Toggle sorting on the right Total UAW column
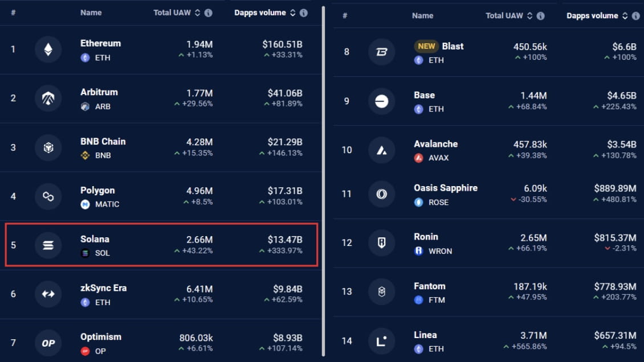The height and width of the screenshot is (362, 644). [531, 15]
